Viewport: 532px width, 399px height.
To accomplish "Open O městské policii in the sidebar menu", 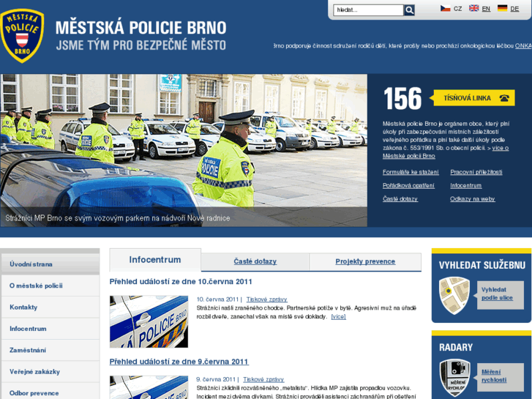I will (50, 286).
